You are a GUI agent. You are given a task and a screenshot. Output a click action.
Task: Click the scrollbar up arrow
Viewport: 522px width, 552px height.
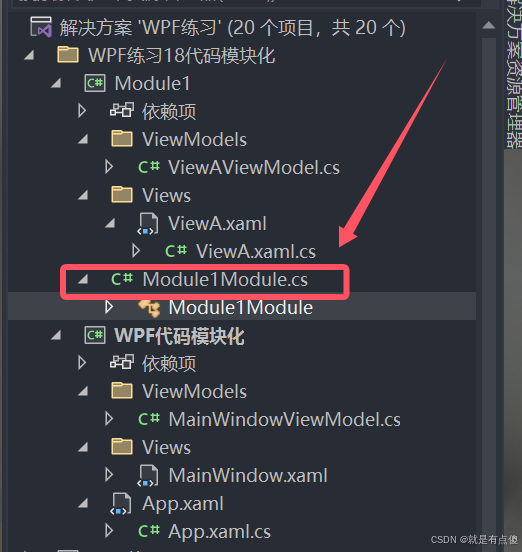click(489, 25)
